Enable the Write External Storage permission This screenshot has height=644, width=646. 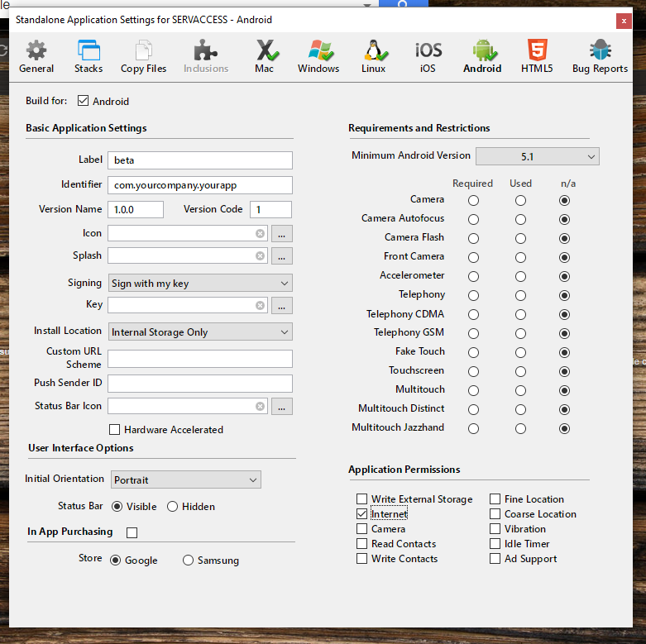tap(362, 499)
